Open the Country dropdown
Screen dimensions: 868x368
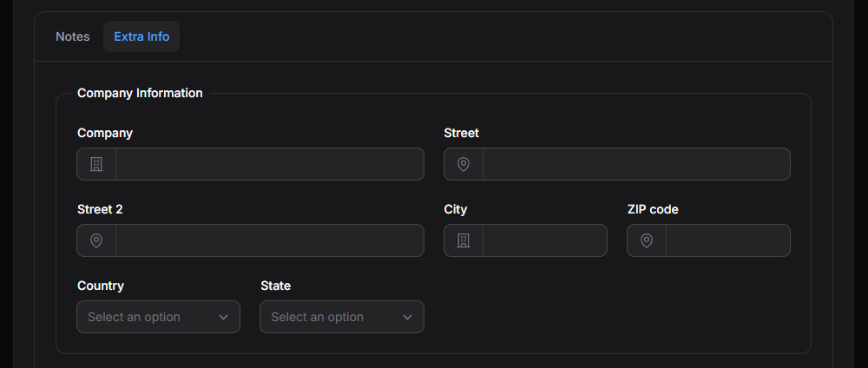pyautogui.click(x=158, y=317)
